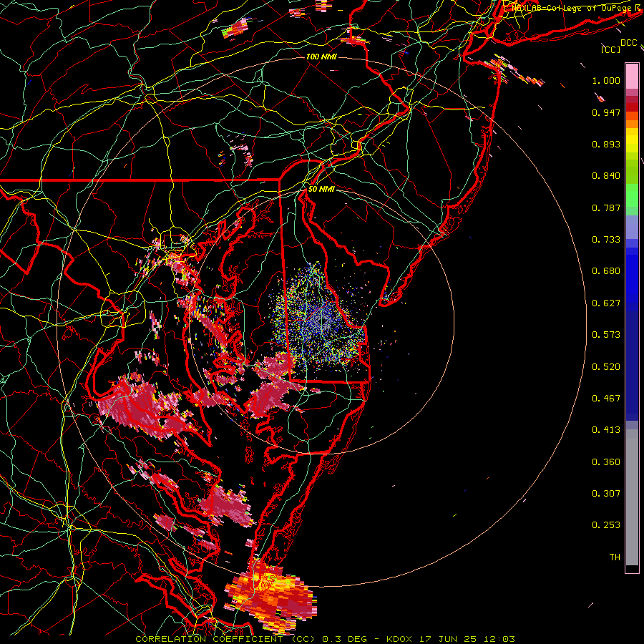The width and height of the screenshot is (644, 644).
Task: Pick the light pink segment of color bar
Action: tap(632, 76)
